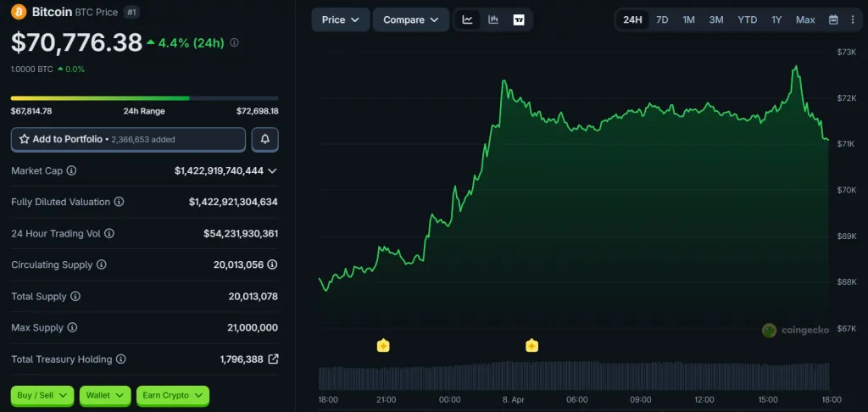Select the Max time range tab
868x412 pixels.
[x=805, y=20]
